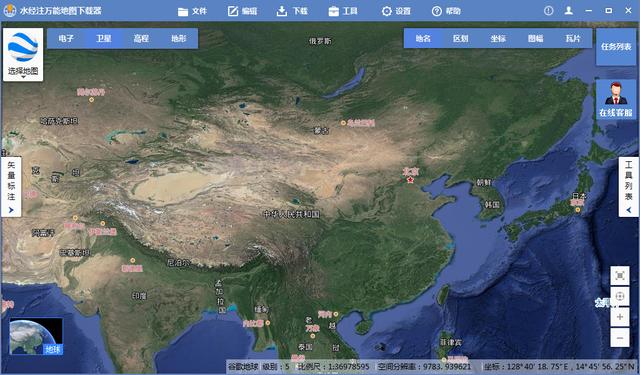The width and height of the screenshot is (640, 375).
Task: Click the 巴基斯坦 country label
Action: (x=75, y=253)
